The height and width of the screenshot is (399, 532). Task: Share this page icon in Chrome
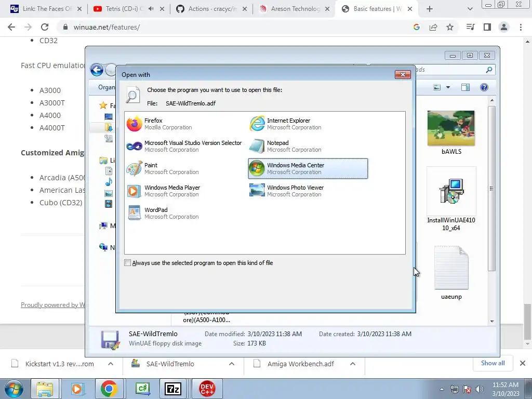click(x=433, y=27)
